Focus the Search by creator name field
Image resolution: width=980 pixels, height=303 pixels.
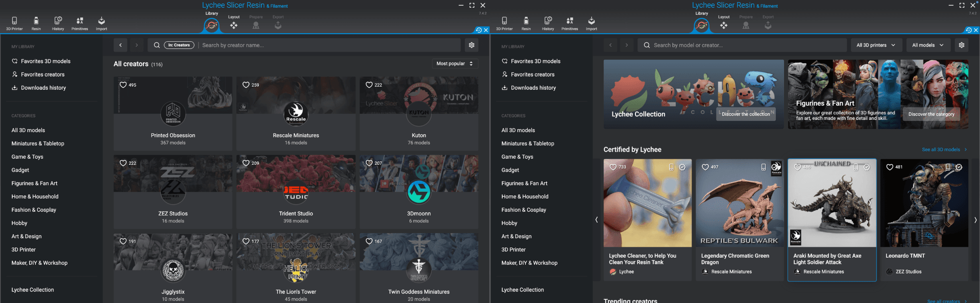tap(329, 45)
